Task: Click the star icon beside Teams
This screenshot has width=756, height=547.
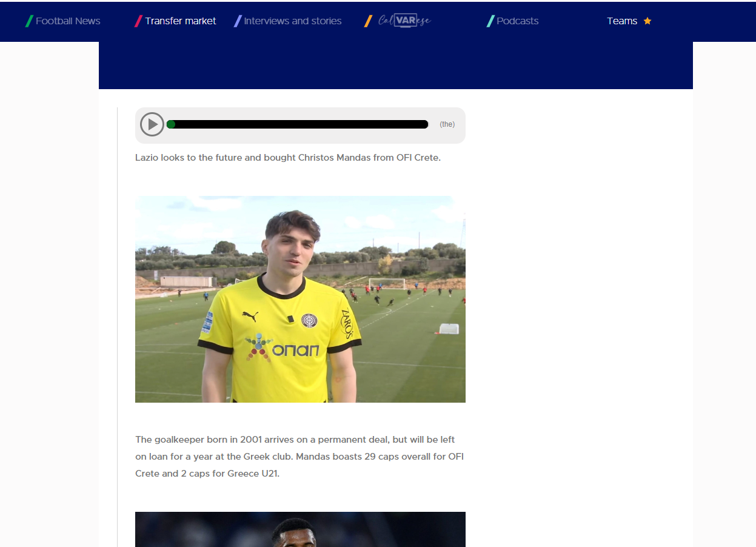Action: tap(647, 21)
